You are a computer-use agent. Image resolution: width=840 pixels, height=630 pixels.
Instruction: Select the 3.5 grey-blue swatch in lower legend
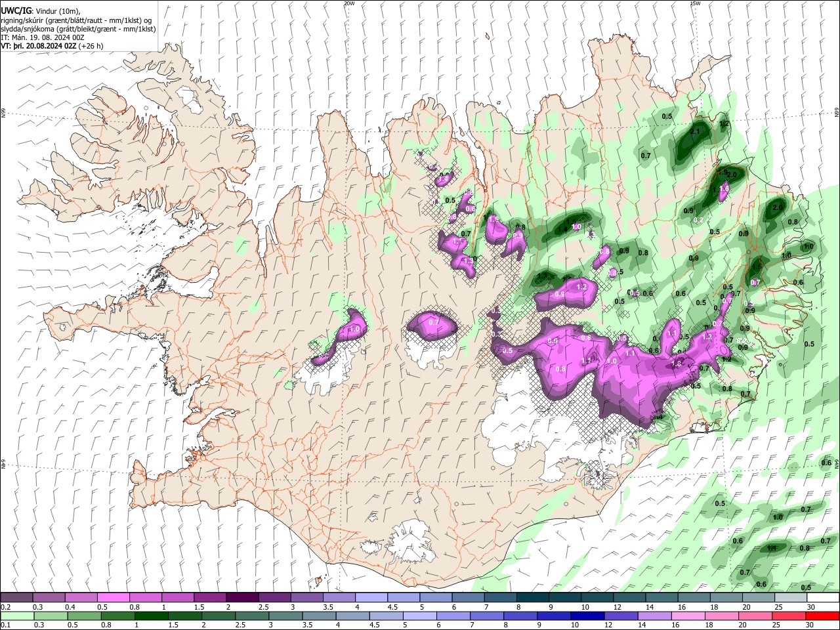point(318,616)
